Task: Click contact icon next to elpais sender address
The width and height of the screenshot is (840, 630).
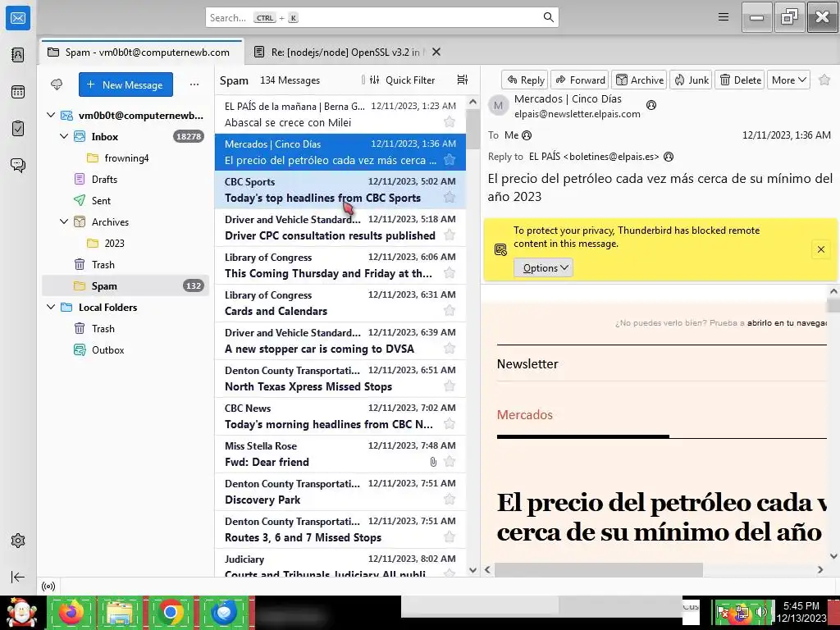Action: (x=651, y=105)
